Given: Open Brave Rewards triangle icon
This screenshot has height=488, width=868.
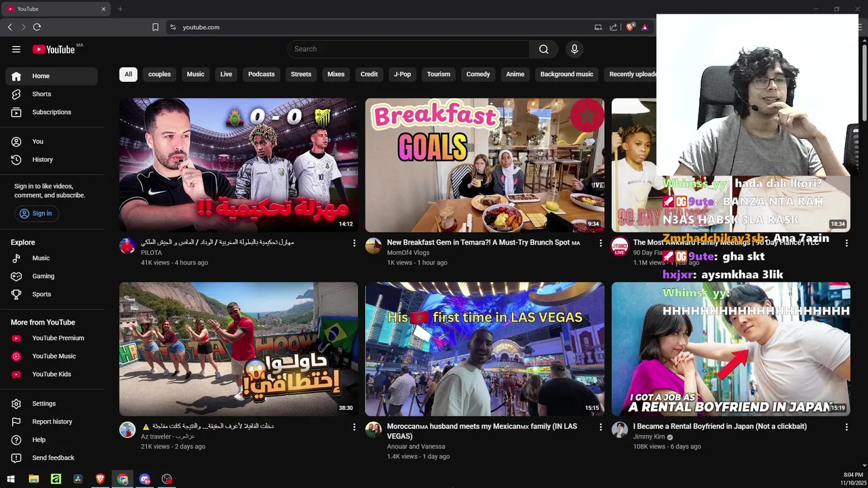Looking at the screenshot, I should coord(644,27).
